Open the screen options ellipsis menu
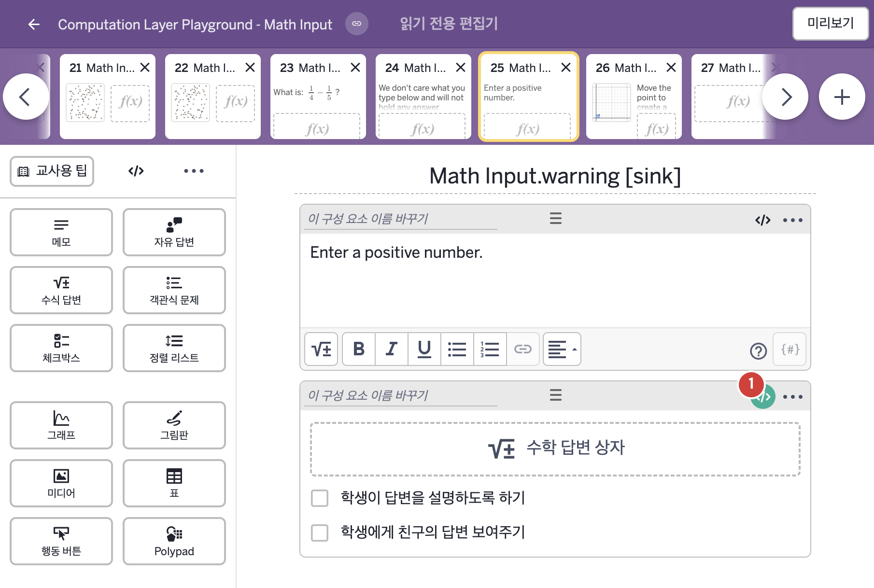Screen dimensions: 874x588 194,171
